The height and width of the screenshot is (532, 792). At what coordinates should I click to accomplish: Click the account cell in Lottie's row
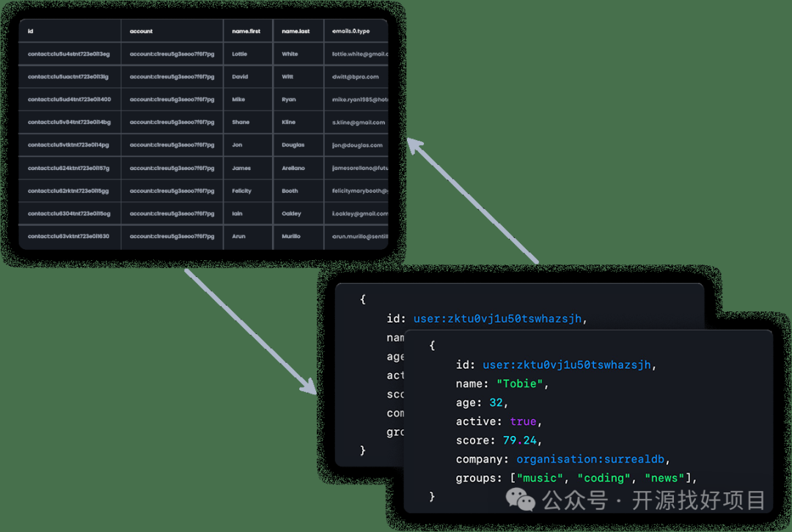[x=172, y=54]
